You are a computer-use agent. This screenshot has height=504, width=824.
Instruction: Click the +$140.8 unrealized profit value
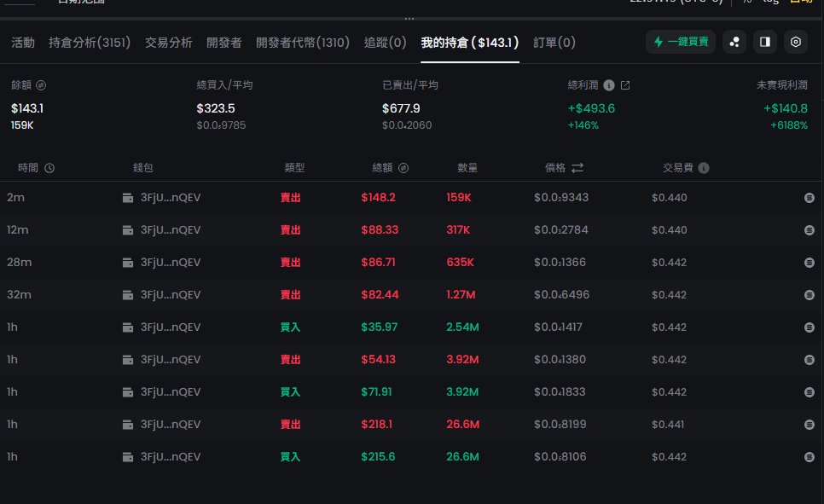coord(785,109)
